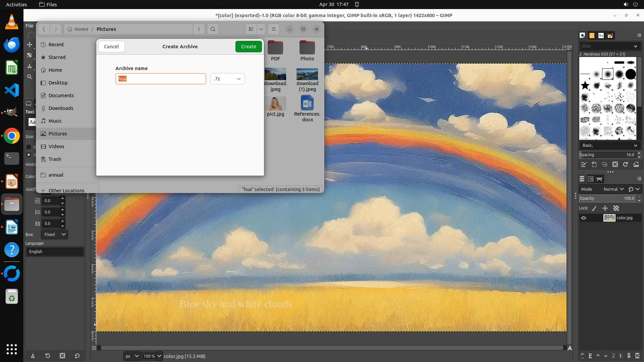Switch to the Paths tab
Screen dimensions: 644x362
point(600,179)
